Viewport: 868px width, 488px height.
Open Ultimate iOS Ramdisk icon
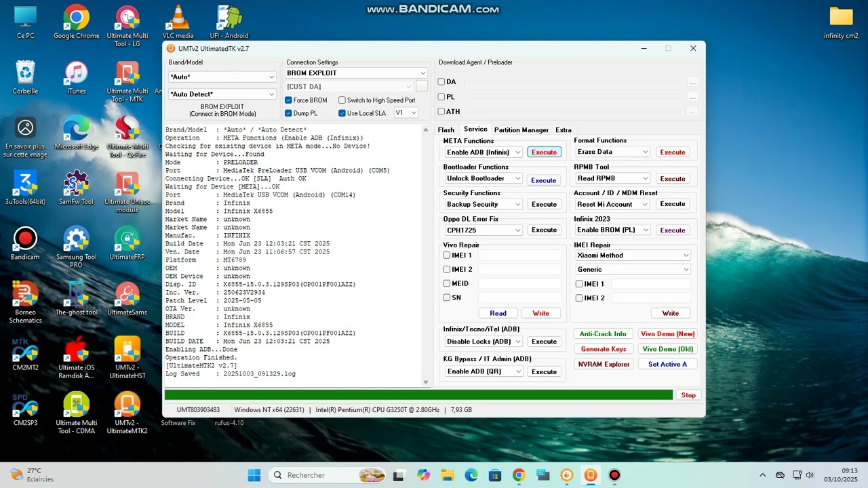point(76,358)
